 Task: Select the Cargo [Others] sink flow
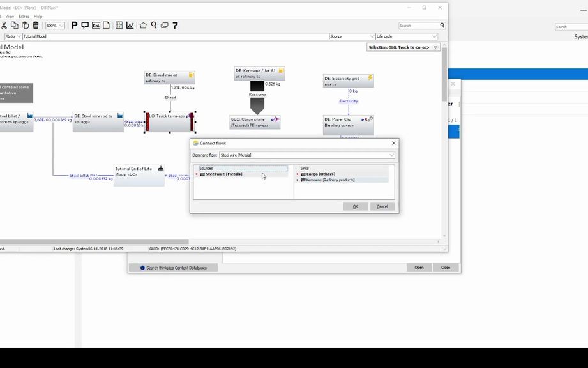click(320, 174)
